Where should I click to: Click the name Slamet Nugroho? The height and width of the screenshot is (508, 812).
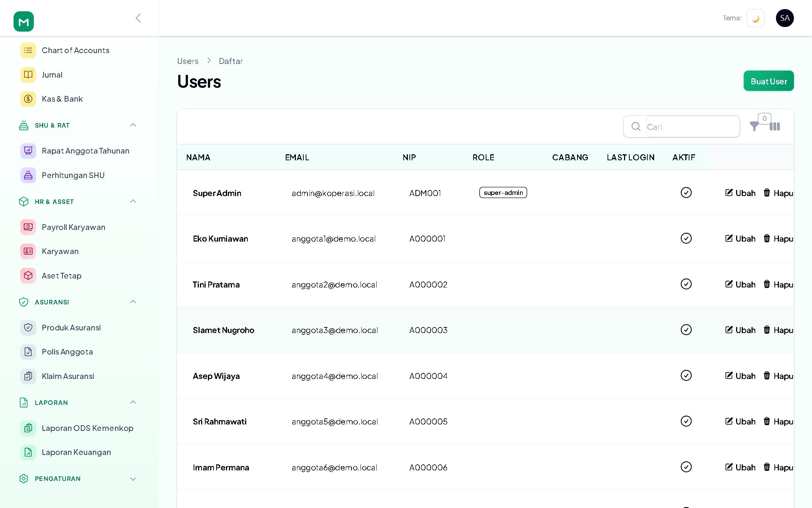pos(223,330)
